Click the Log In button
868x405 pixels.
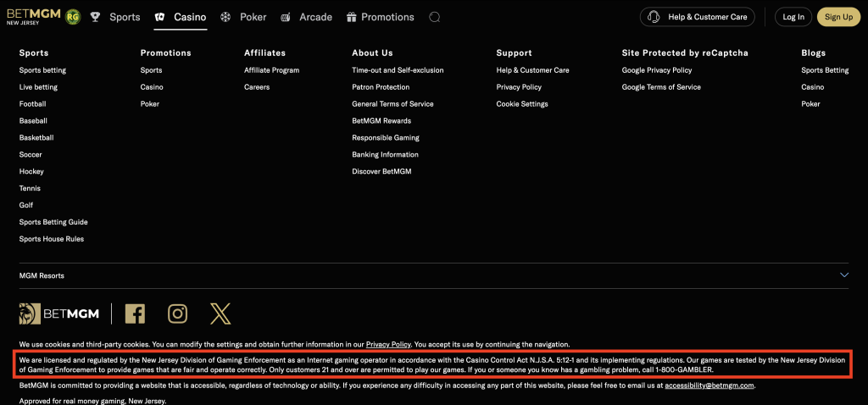tap(793, 17)
